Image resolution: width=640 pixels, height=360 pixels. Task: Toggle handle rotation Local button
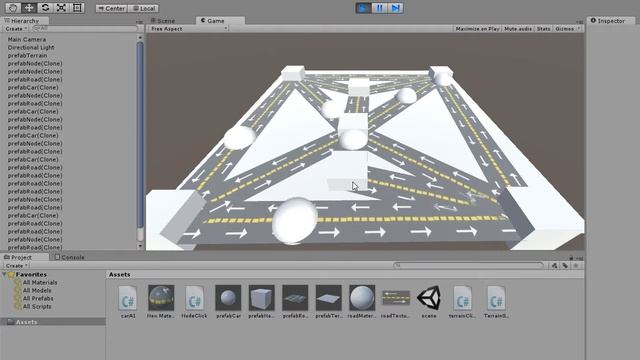(143, 8)
